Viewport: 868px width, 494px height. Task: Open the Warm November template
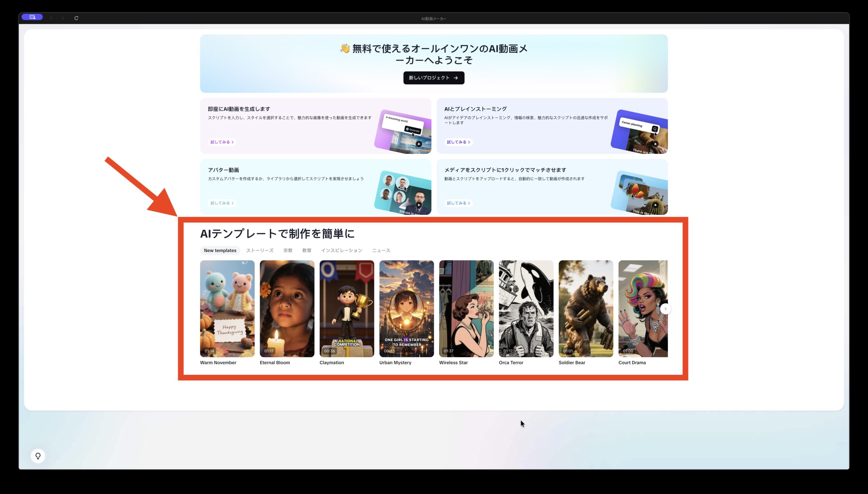[227, 308]
